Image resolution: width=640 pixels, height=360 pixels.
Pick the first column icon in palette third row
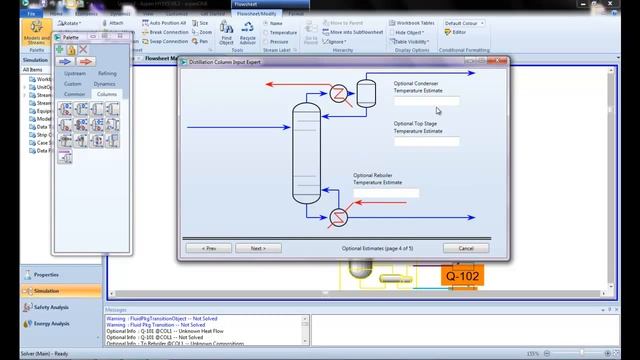click(65, 140)
